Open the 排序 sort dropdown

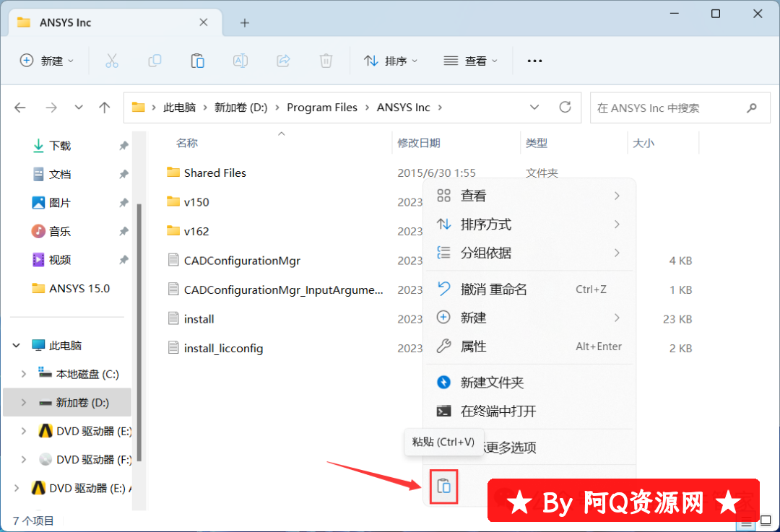coord(391,61)
